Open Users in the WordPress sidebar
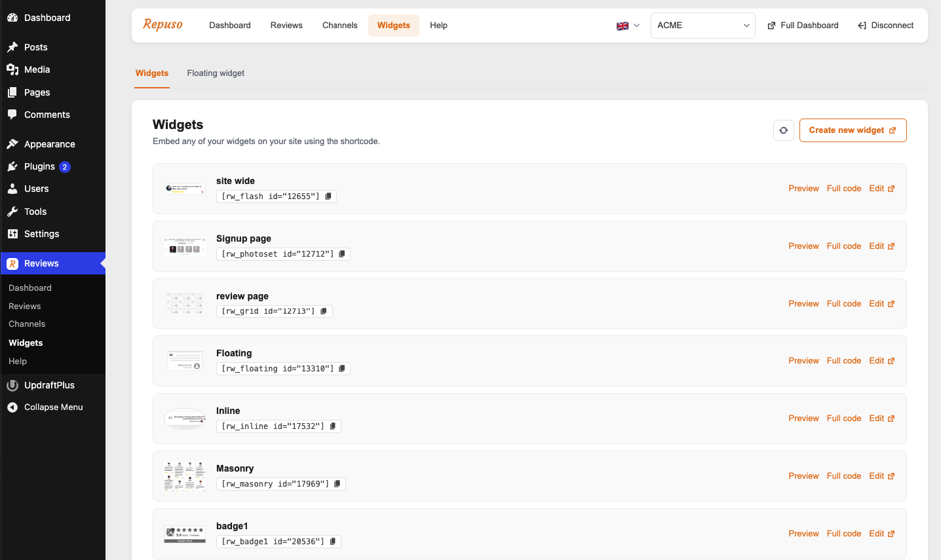 pyautogui.click(x=52, y=189)
